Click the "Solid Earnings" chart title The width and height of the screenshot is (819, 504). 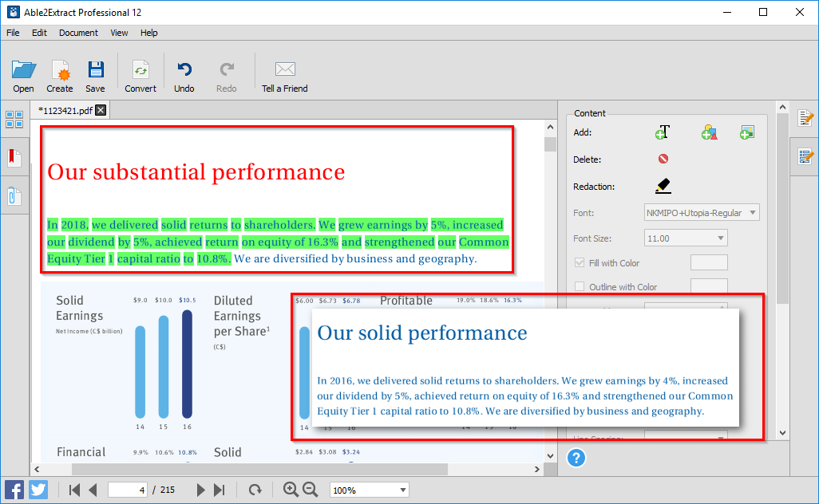pos(79,308)
